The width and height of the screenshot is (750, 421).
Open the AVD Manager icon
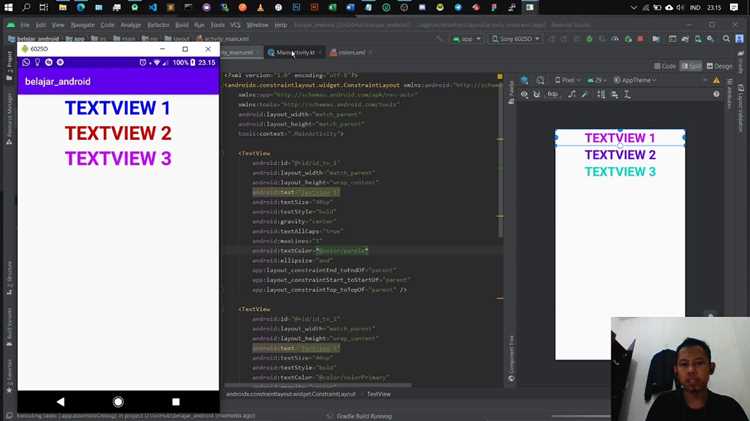point(698,39)
